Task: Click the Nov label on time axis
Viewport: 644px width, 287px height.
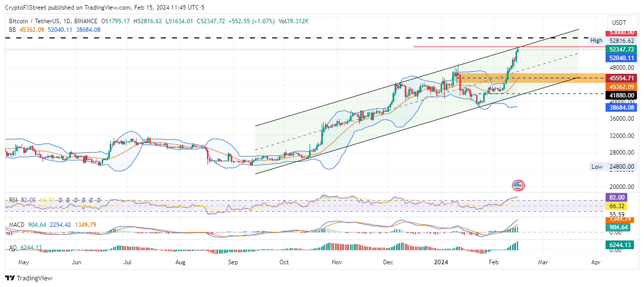Action: [x=337, y=263]
